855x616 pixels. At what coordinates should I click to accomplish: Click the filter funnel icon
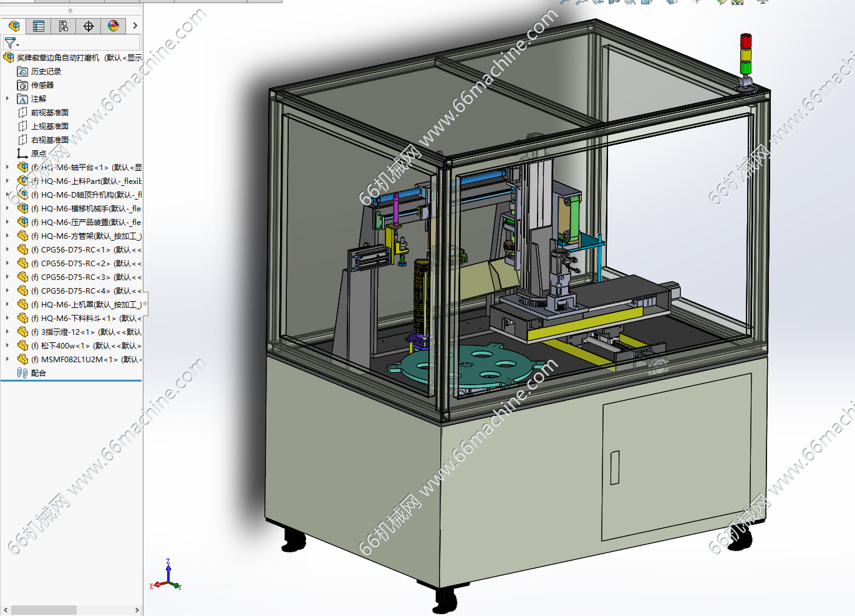(x=11, y=43)
